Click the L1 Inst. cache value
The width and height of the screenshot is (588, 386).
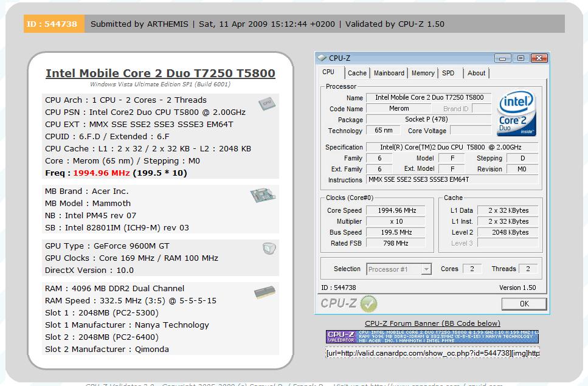click(x=508, y=221)
